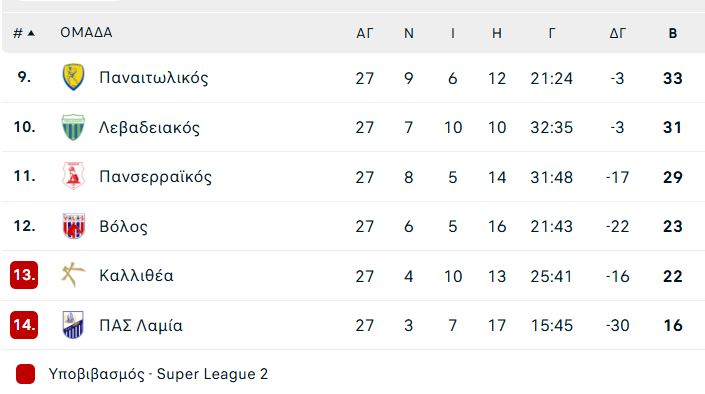Click the ΔΓ goal difference header
Screen dimensions: 705x394
pos(618,33)
